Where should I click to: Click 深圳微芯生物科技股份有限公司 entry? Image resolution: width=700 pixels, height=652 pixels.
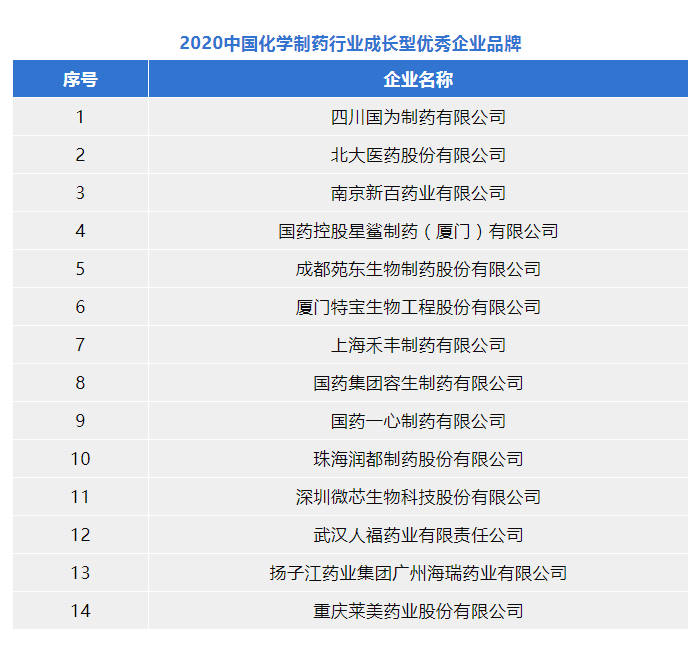pos(418,497)
